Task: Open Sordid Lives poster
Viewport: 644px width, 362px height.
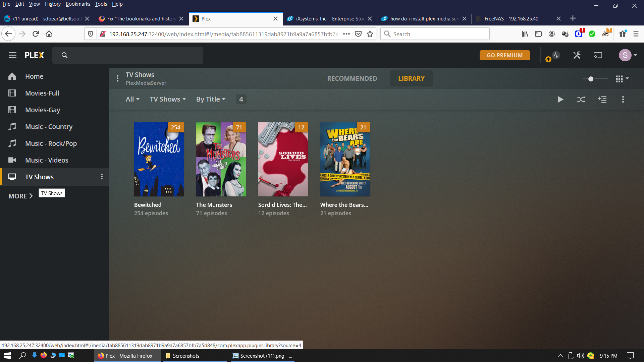Action: 283,159
